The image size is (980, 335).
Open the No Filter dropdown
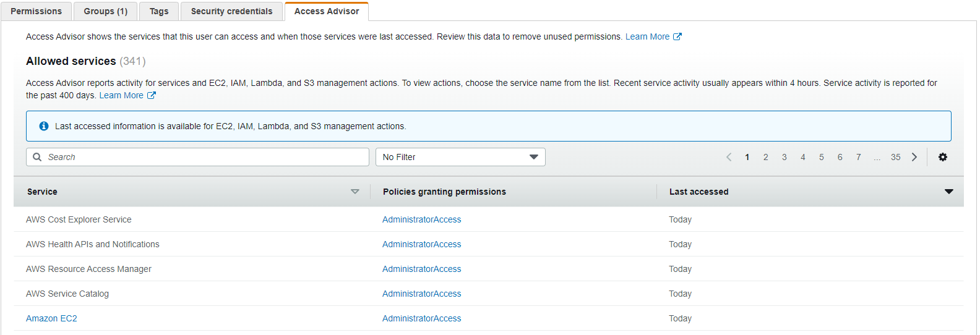click(460, 157)
